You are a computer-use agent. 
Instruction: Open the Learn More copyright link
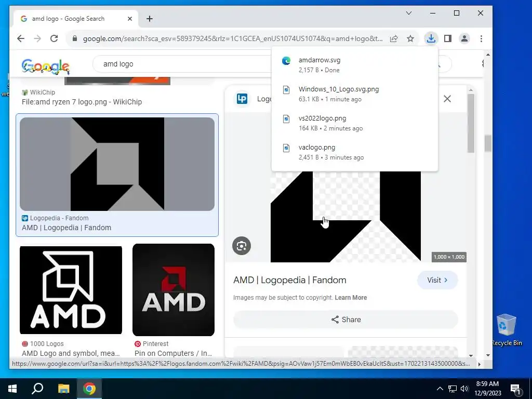[x=351, y=298]
